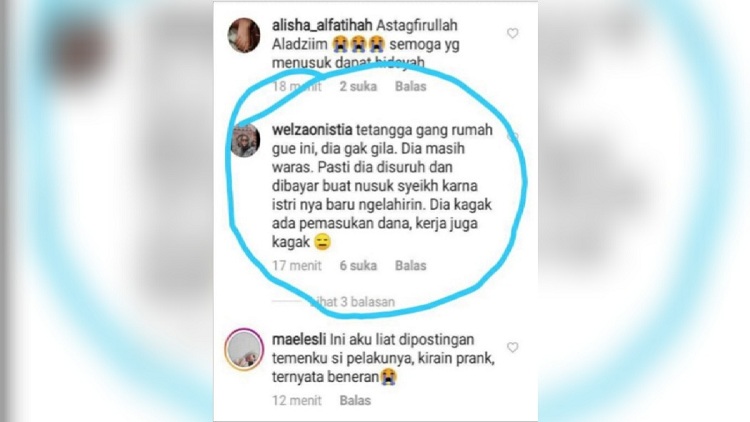Open alisha_alfatihah's profile picture
Screen dimensions: 750x422
tap(244, 35)
